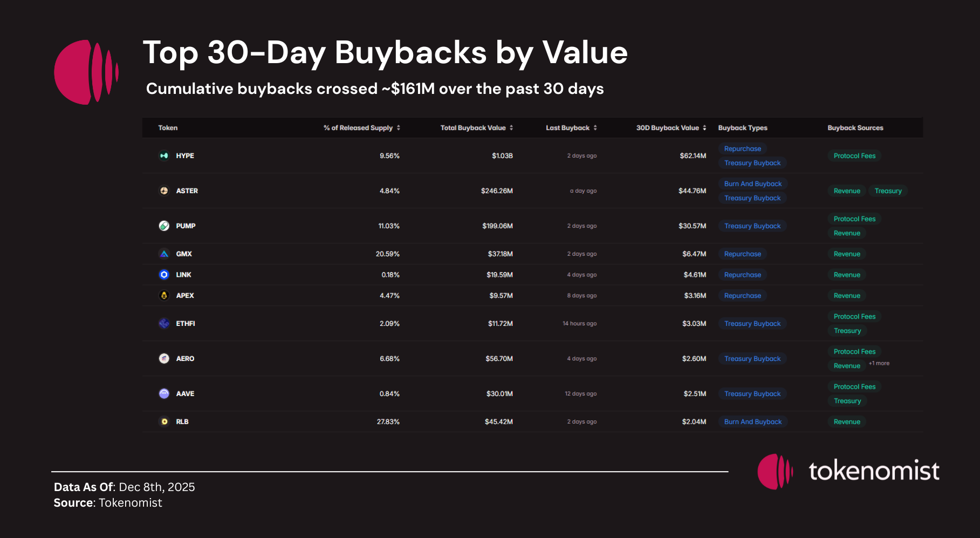Screen dimensions: 980x538
Task: Click LINK's Revenue source tag
Action: (847, 275)
